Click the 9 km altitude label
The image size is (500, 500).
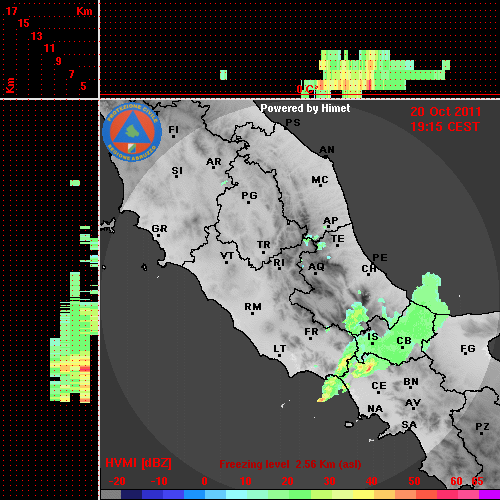tap(59, 61)
